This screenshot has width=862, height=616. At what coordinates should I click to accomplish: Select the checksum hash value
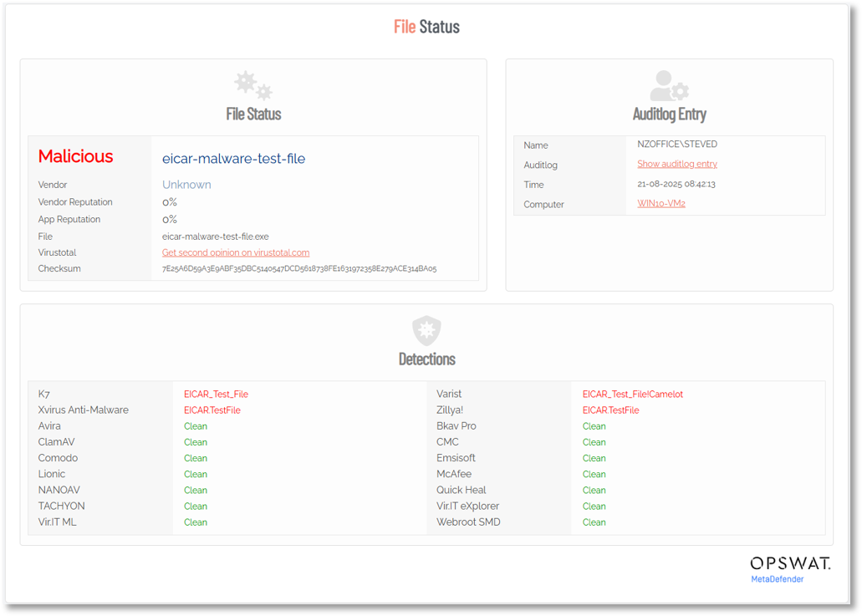[x=299, y=268]
